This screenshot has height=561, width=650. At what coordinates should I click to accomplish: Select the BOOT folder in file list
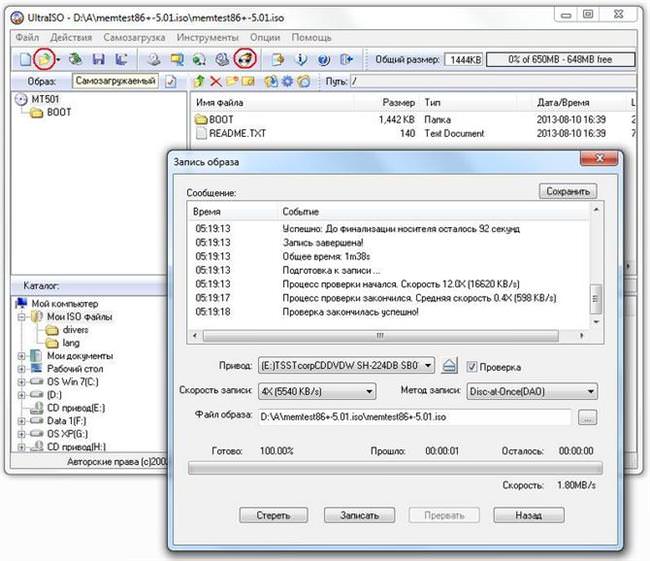pos(221,119)
